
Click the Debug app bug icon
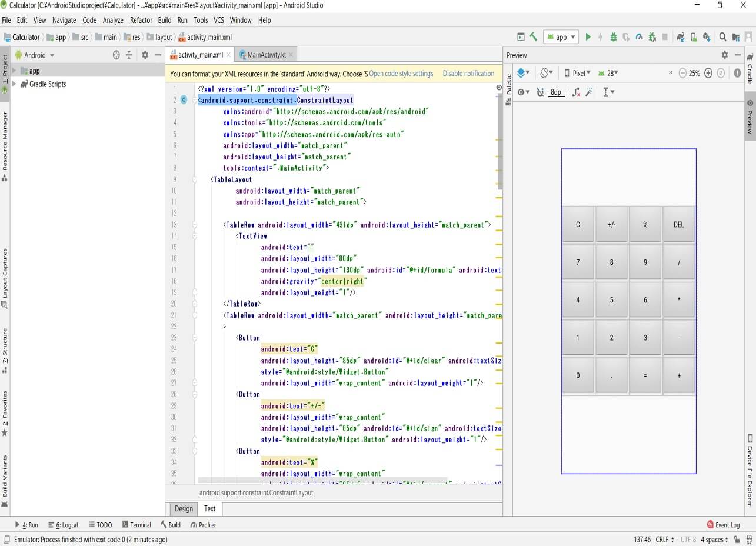point(613,37)
